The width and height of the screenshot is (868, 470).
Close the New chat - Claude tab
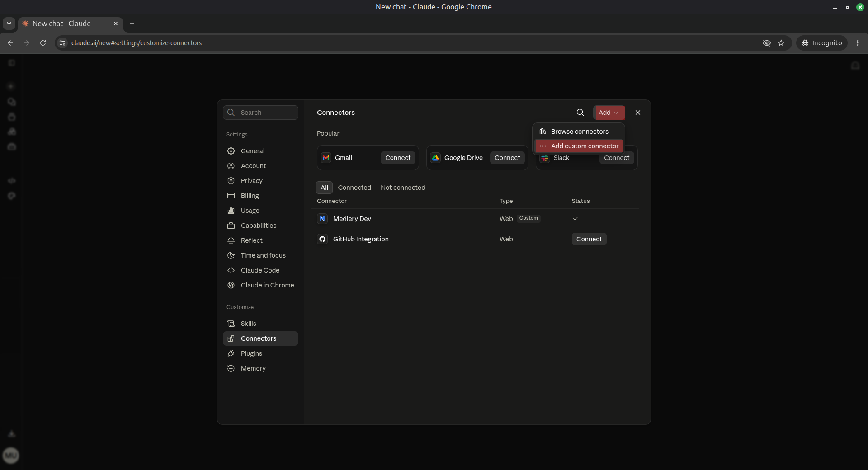coord(116,23)
